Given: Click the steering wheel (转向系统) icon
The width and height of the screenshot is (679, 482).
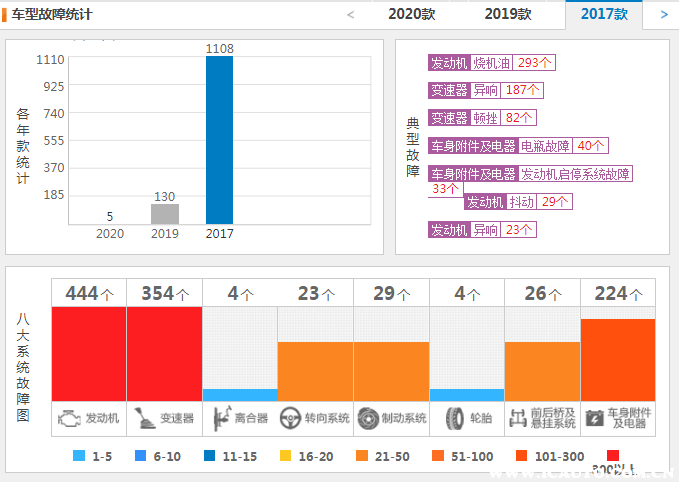Looking at the screenshot, I should point(290,418).
